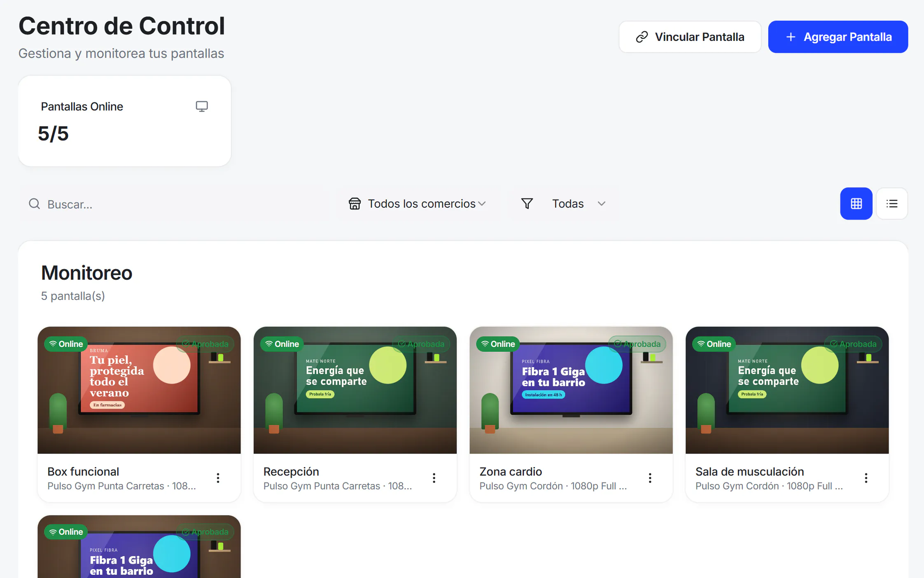Click the partially visible fifth screen preview

[139, 547]
